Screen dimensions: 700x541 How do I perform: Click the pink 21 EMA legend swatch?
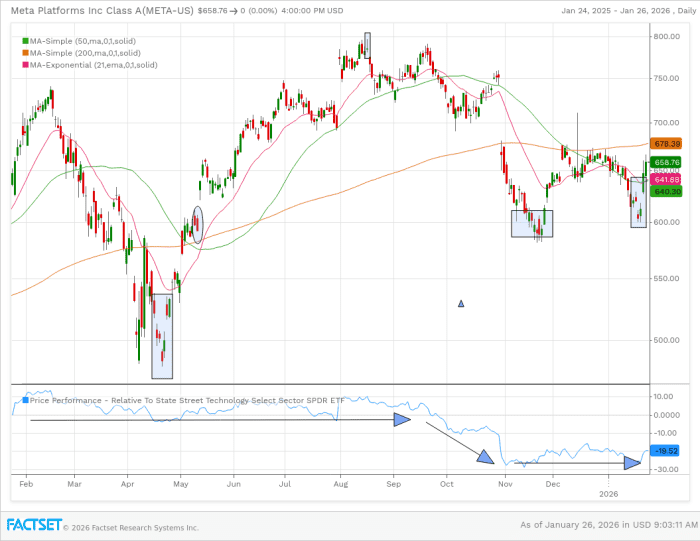coord(25,65)
